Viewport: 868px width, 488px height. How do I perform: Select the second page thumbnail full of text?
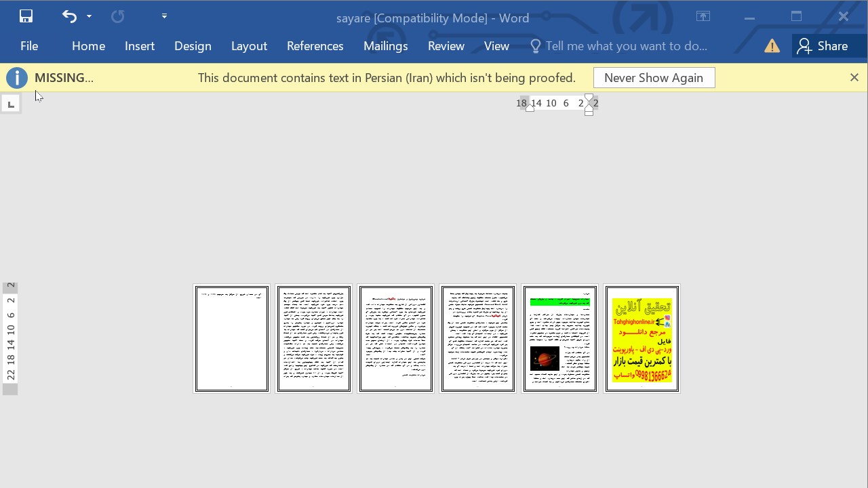(313, 338)
